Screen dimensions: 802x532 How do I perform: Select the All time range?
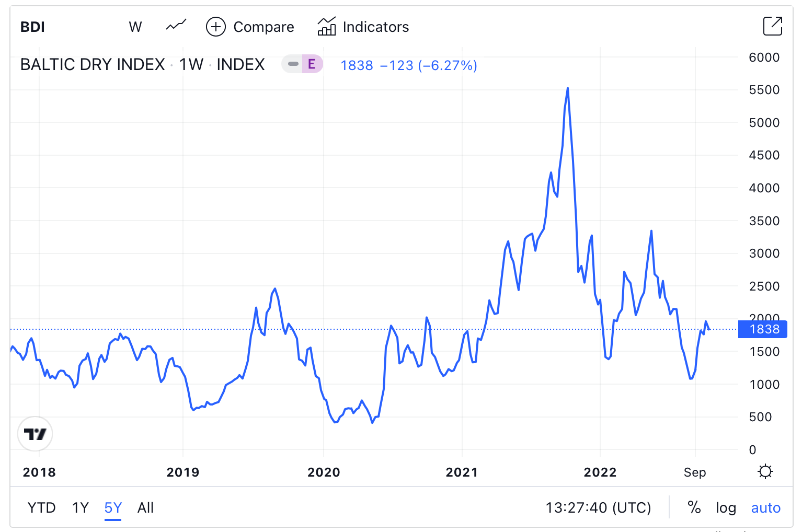[145, 507]
